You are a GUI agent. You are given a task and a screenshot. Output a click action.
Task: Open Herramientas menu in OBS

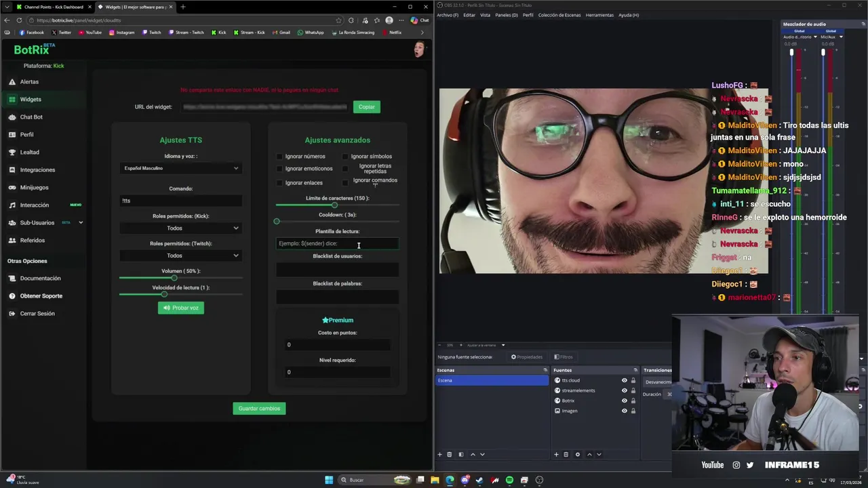(x=599, y=15)
